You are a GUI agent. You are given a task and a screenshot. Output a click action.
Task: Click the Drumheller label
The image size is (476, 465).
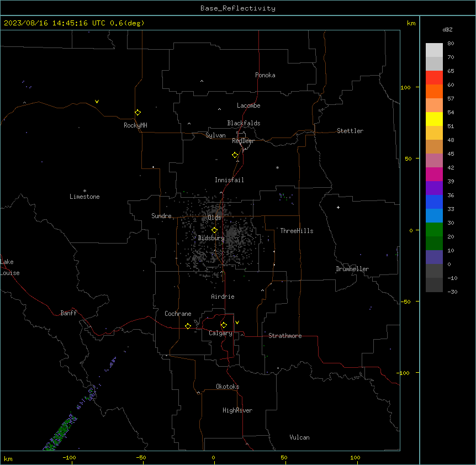pyautogui.click(x=352, y=269)
